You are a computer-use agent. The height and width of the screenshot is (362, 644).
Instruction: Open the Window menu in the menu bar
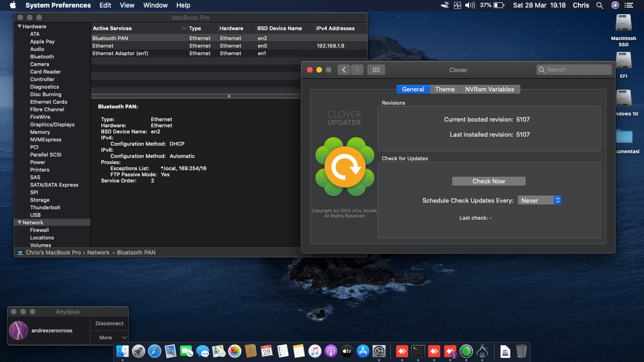click(x=155, y=5)
